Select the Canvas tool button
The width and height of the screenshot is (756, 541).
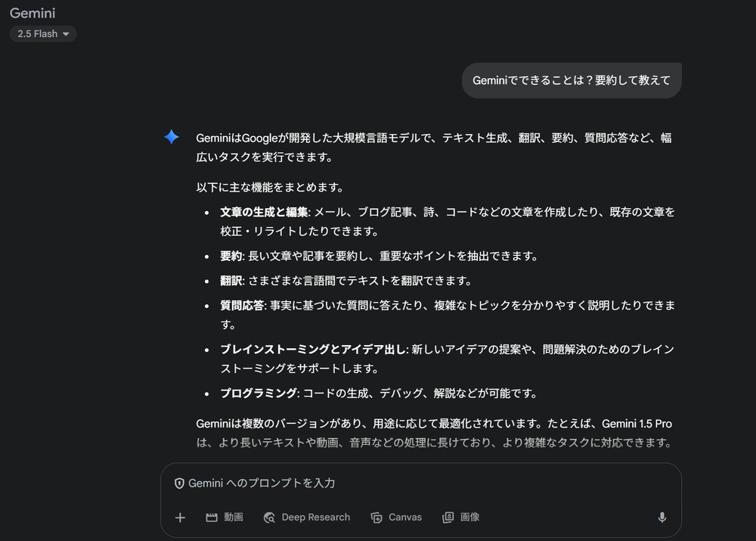(x=396, y=518)
